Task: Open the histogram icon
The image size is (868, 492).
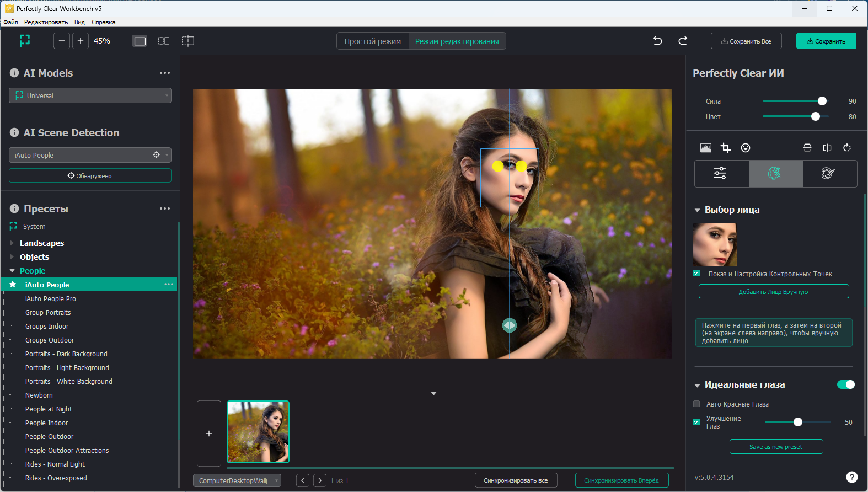Action: 705,148
